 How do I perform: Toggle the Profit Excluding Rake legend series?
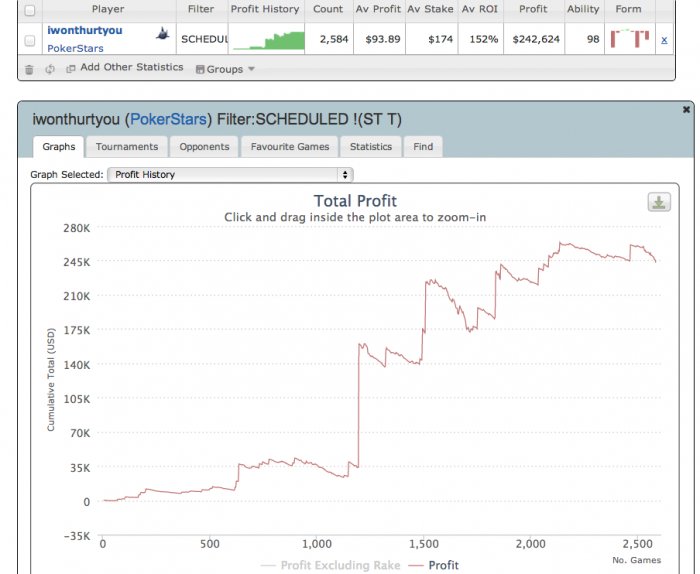[x=330, y=565]
